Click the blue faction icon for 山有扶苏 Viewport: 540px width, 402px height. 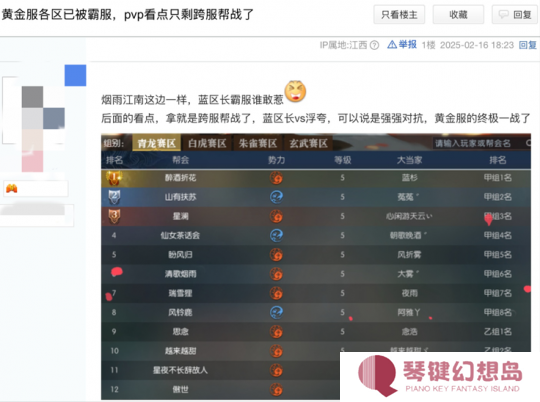(276, 197)
